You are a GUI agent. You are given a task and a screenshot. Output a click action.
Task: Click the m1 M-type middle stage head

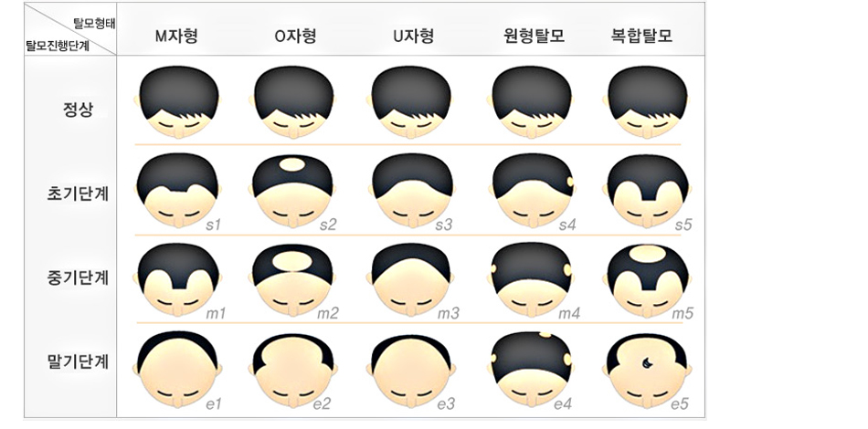click(x=177, y=279)
